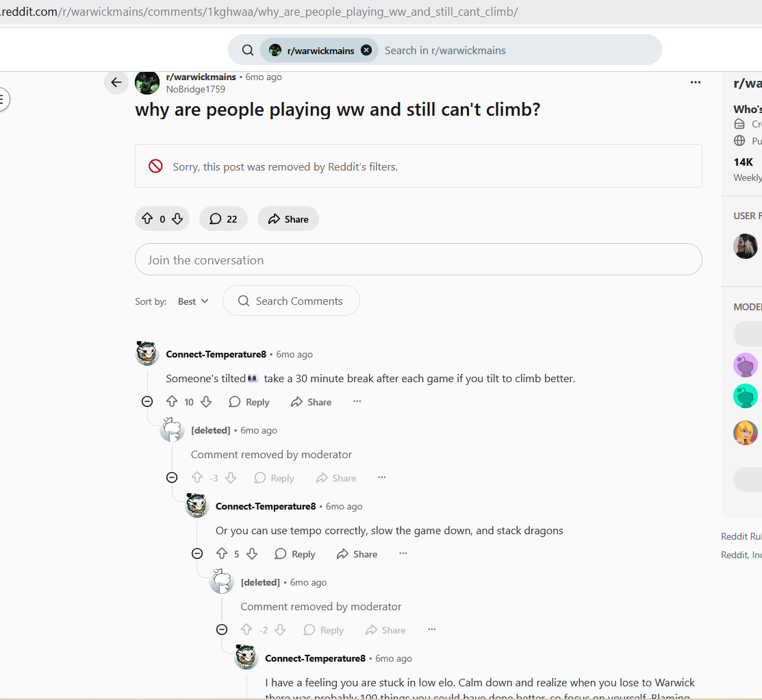Viewport: 762px width, 700px height.
Task: Remove the r/warwickmains search filter chip
Action: 366,50
